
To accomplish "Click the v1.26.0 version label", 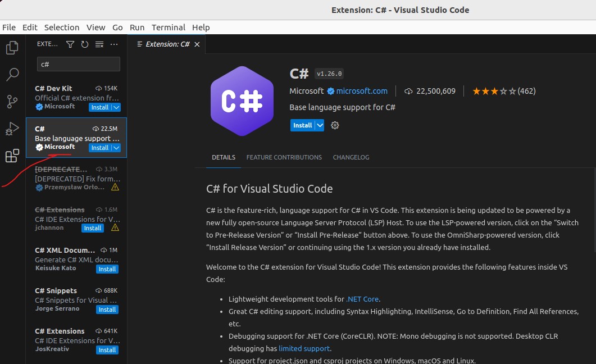I will pyautogui.click(x=329, y=74).
